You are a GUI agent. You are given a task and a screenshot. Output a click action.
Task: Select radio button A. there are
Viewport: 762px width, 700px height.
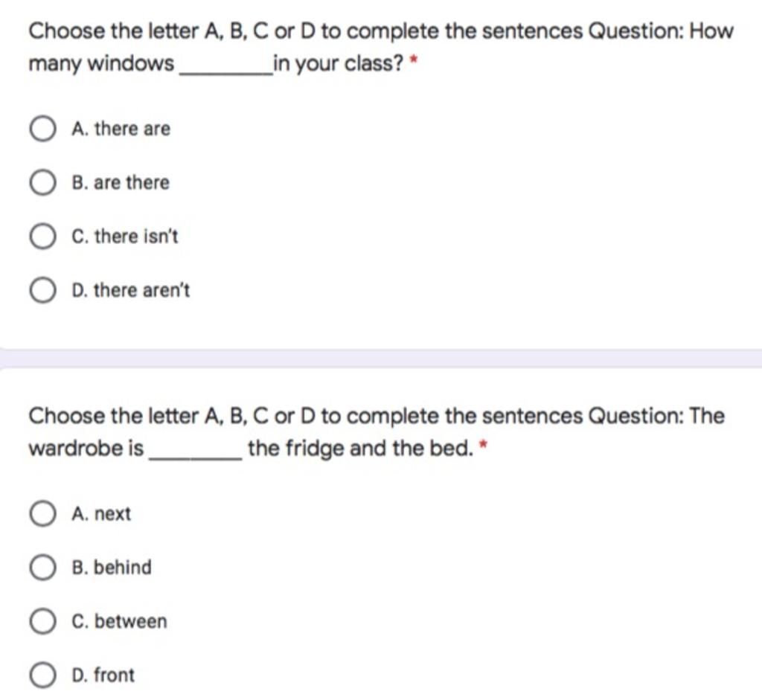[42, 129]
